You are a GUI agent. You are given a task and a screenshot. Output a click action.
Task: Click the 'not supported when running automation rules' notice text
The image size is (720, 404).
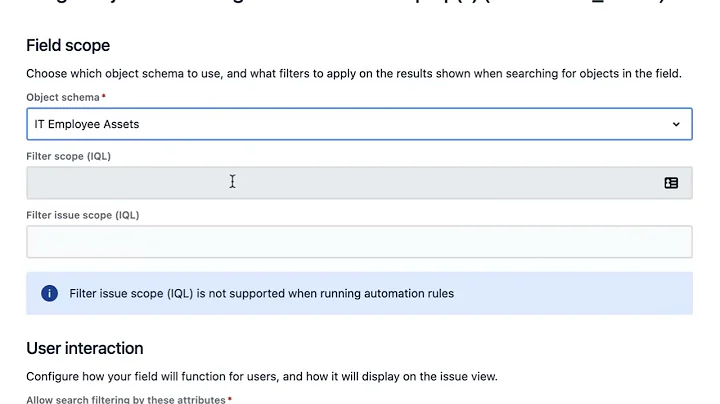pos(262,293)
